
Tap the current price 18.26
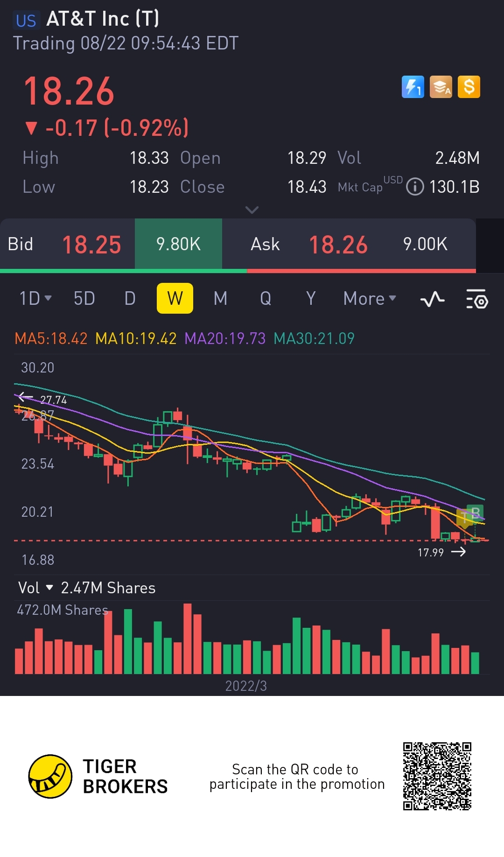pos(69,91)
